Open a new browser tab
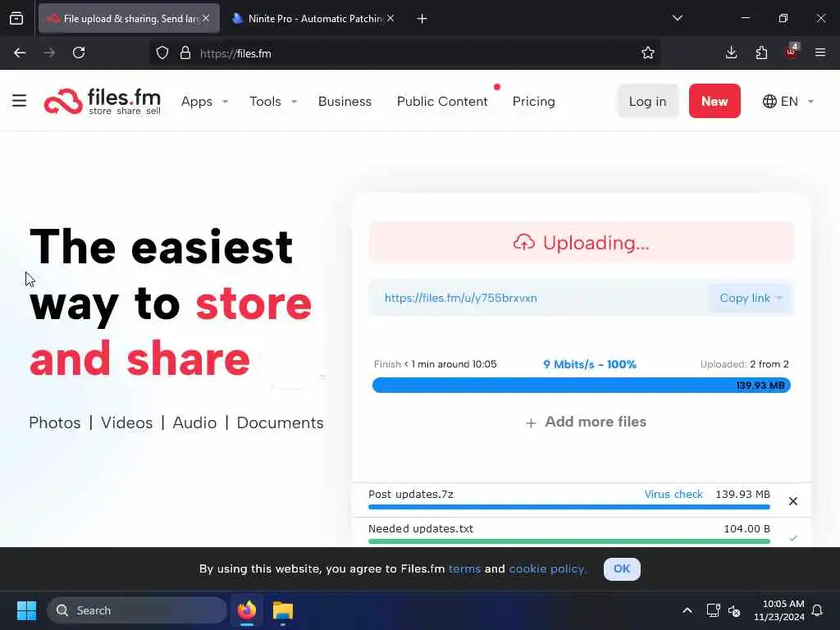The width and height of the screenshot is (840, 630). tap(422, 19)
